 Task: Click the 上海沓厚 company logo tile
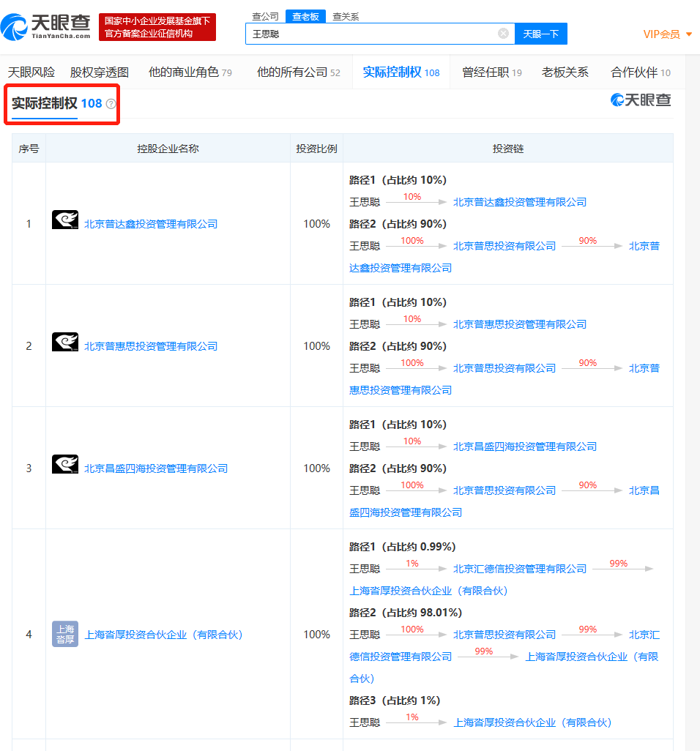65,634
